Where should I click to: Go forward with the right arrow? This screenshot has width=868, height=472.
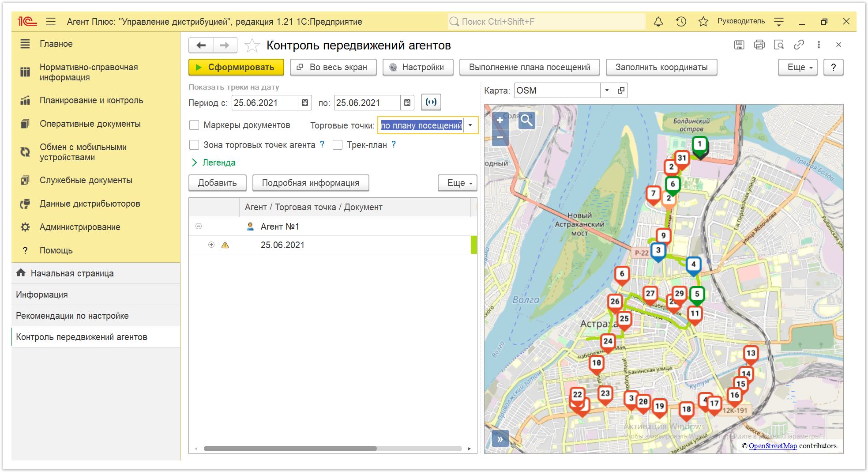pyautogui.click(x=225, y=45)
